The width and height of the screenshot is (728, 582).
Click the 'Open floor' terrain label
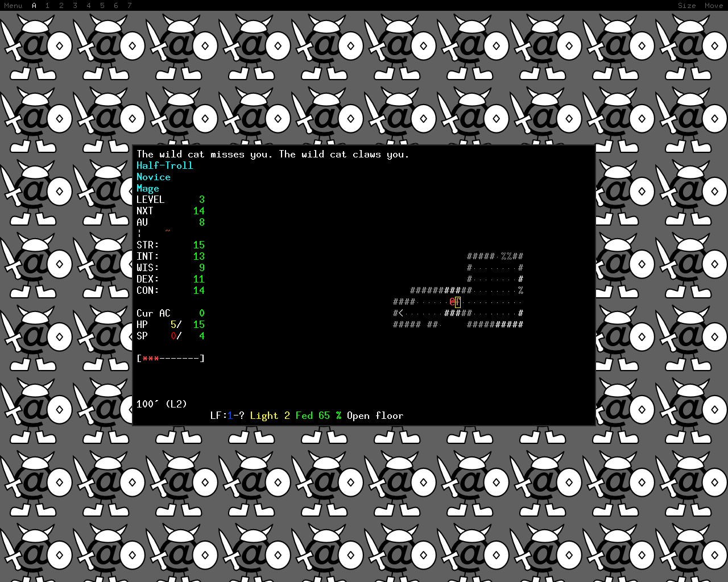click(375, 415)
